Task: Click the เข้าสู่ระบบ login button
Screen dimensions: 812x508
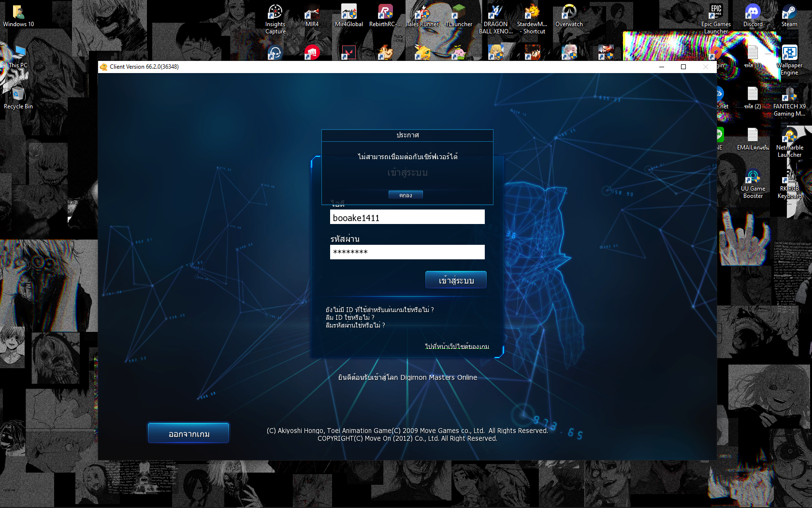Action: [x=456, y=280]
